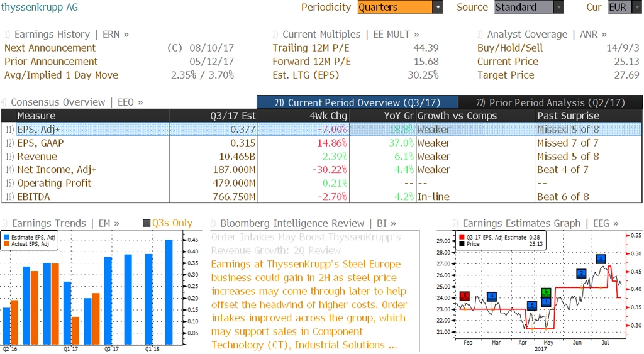Open the Order Intakes May Boost headline
The image size is (644, 354).
pos(306,243)
